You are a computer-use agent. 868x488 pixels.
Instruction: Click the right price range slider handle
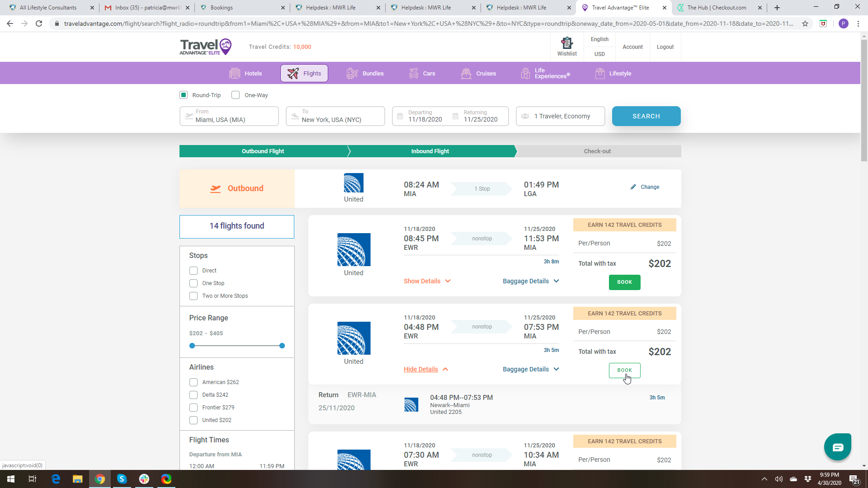[x=282, y=346]
